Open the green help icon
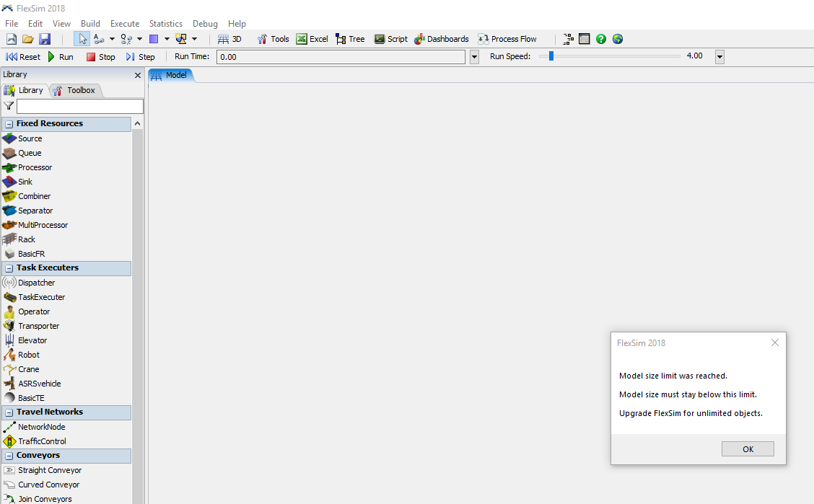Image resolution: width=814 pixels, height=504 pixels. coord(601,39)
